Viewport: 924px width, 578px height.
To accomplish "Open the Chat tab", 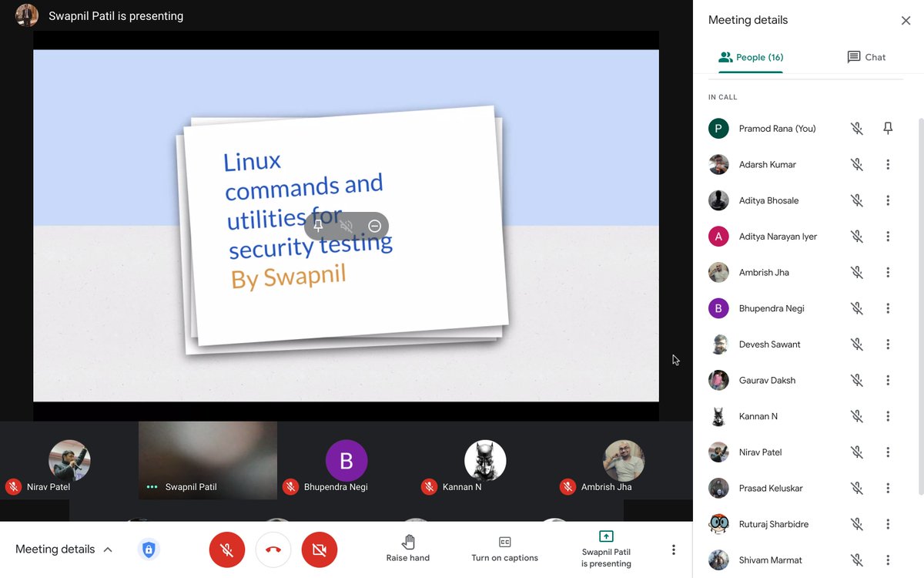I will 866,57.
